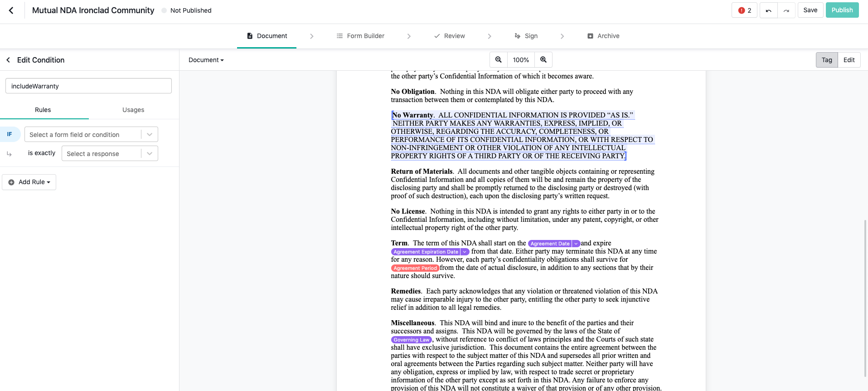Open Agreement Expiration Date tag dropdown arrow

pos(465,252)
